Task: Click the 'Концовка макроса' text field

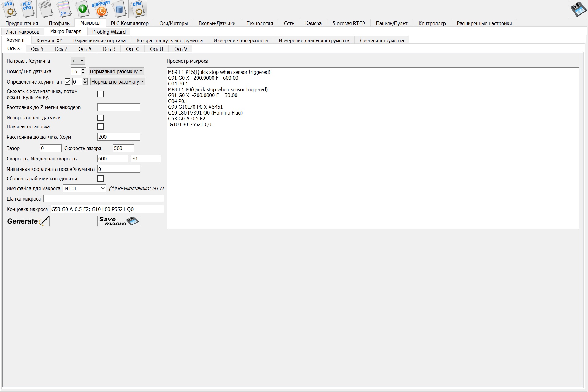Action: pos(107,209)
